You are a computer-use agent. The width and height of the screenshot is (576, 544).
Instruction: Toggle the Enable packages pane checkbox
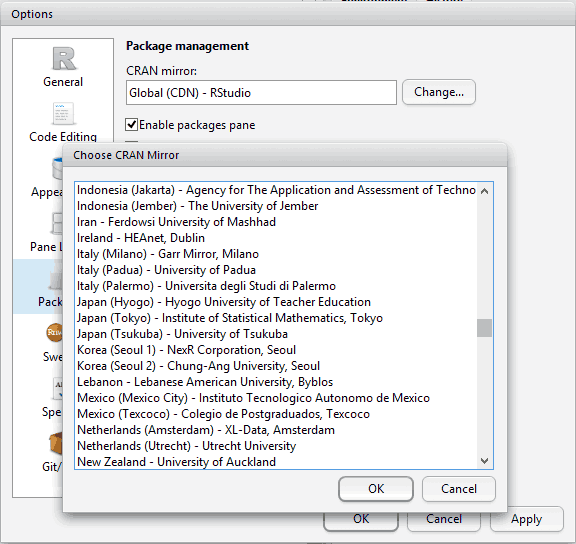(x=132, y=125)
